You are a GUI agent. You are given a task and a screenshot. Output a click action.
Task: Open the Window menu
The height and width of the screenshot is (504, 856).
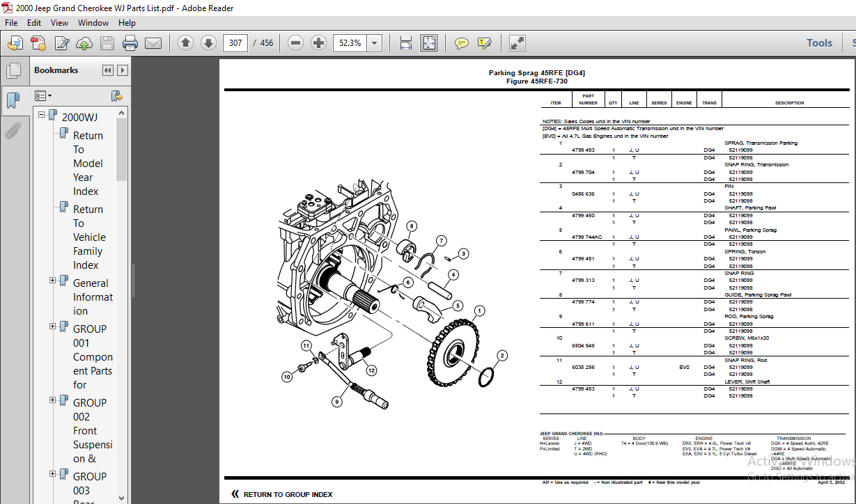point(93,22)
